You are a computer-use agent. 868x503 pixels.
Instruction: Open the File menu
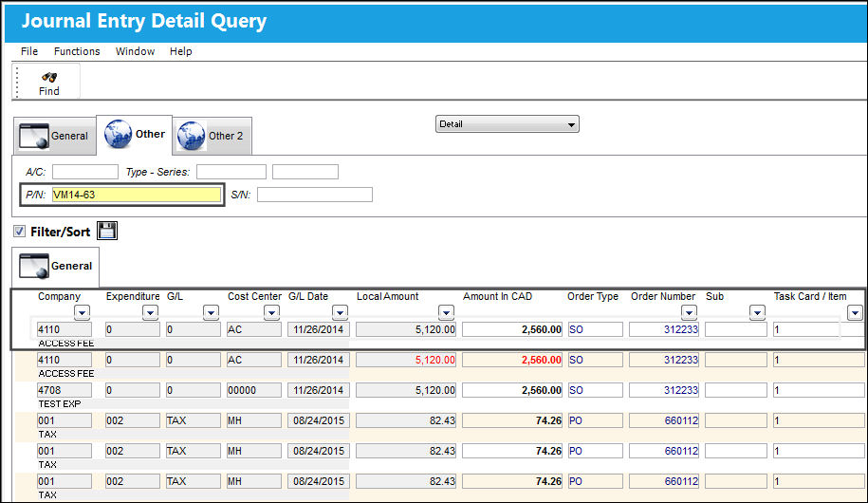pos(29,51)
